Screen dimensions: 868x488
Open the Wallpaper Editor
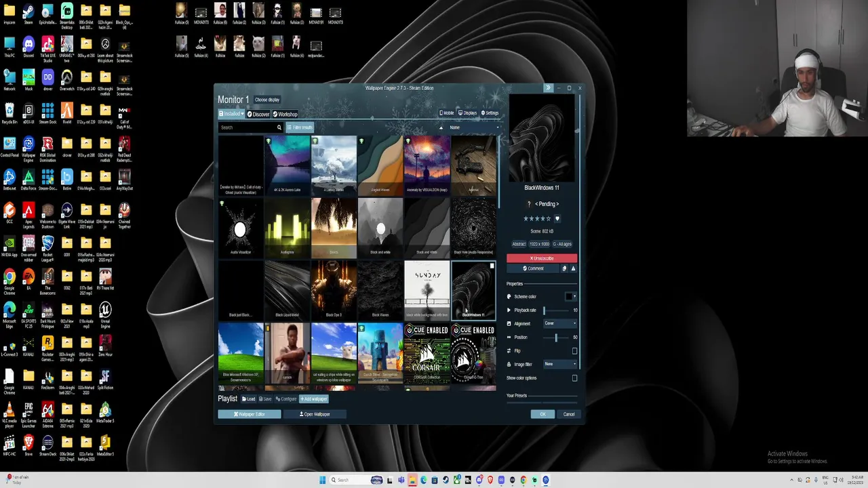click(x=249, y=414)
